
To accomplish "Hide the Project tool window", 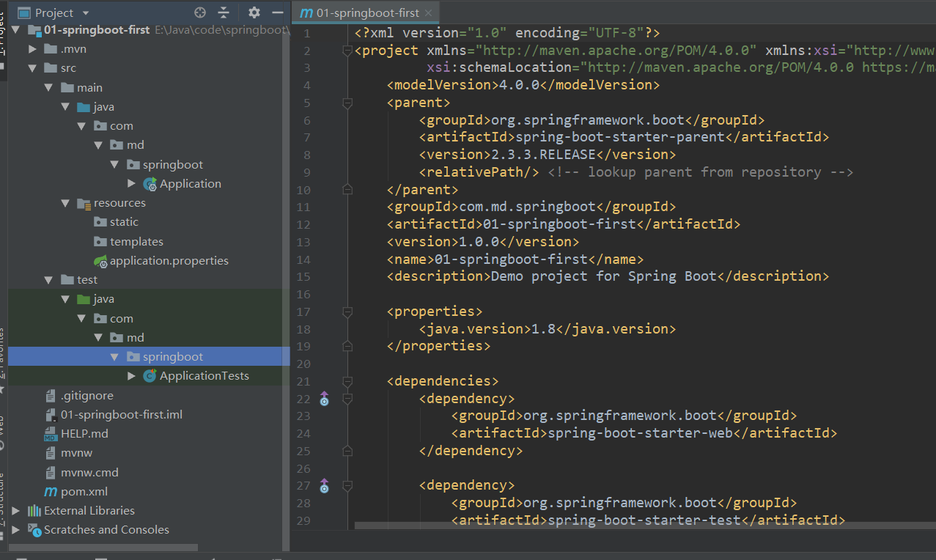I will click(277, 12).
